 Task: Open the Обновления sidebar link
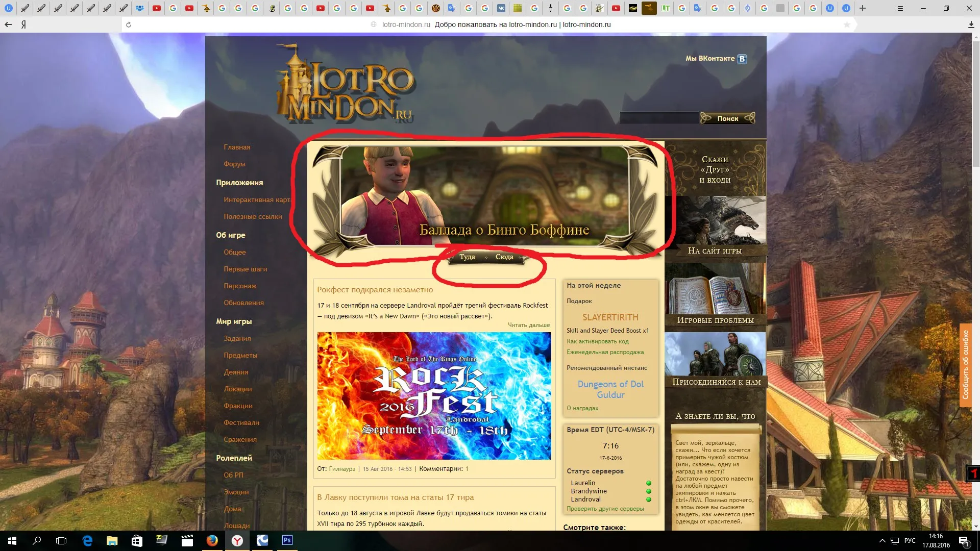point(243,303)
